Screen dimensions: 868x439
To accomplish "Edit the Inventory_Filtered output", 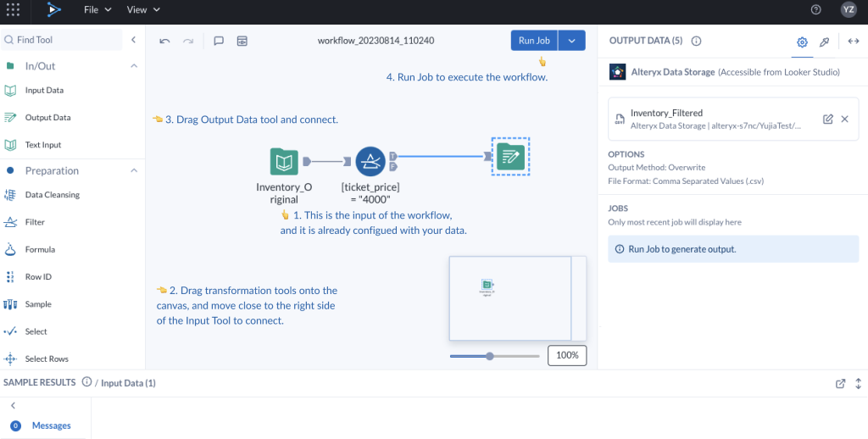I will [x=827, y=119].
